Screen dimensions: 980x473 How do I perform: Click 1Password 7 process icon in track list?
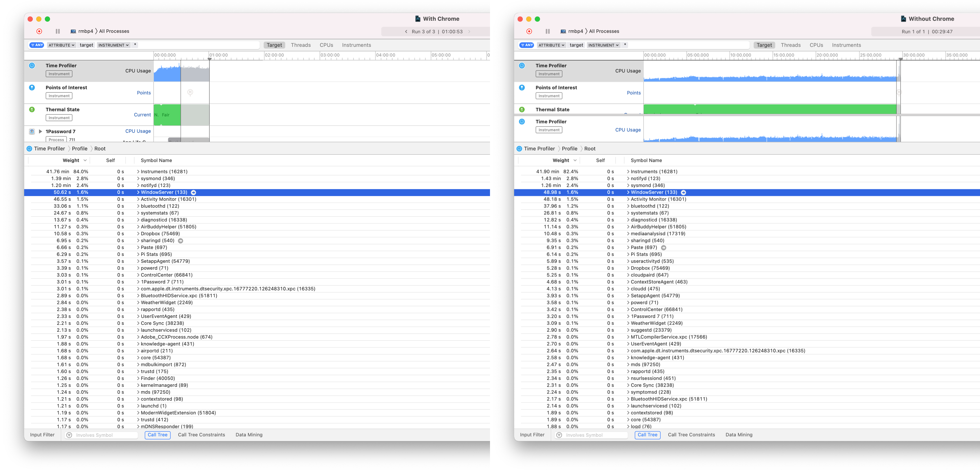32,132
